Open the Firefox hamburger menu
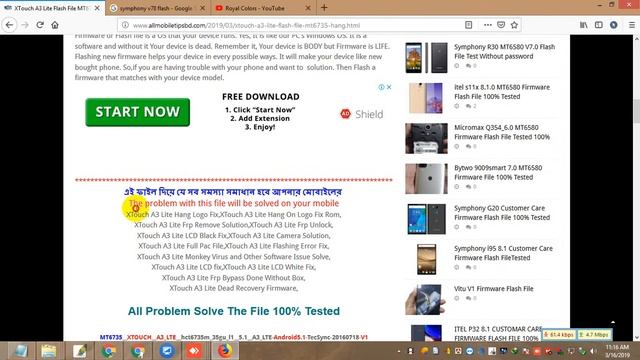640x360 pixels. coord(631,25)
